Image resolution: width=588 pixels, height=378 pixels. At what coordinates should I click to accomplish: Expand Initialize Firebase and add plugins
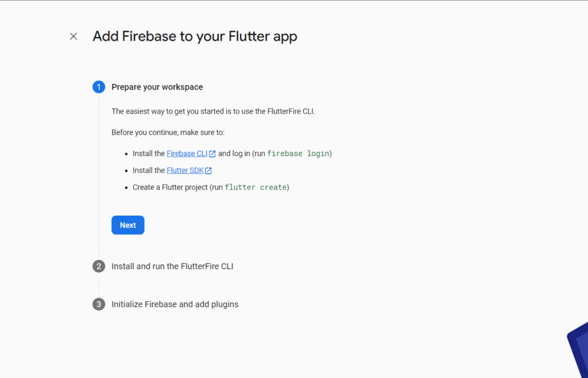[175, 304]
